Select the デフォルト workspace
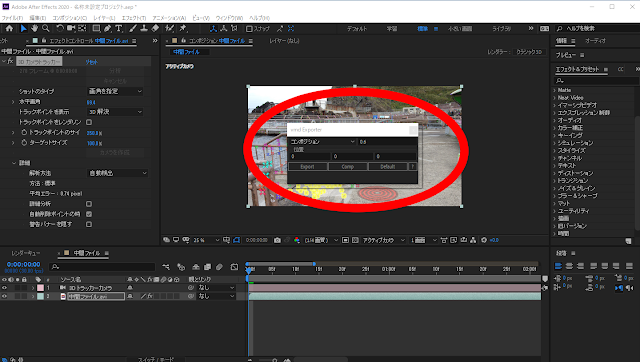Viewport: 640px width, 362px height. [357, 29]
